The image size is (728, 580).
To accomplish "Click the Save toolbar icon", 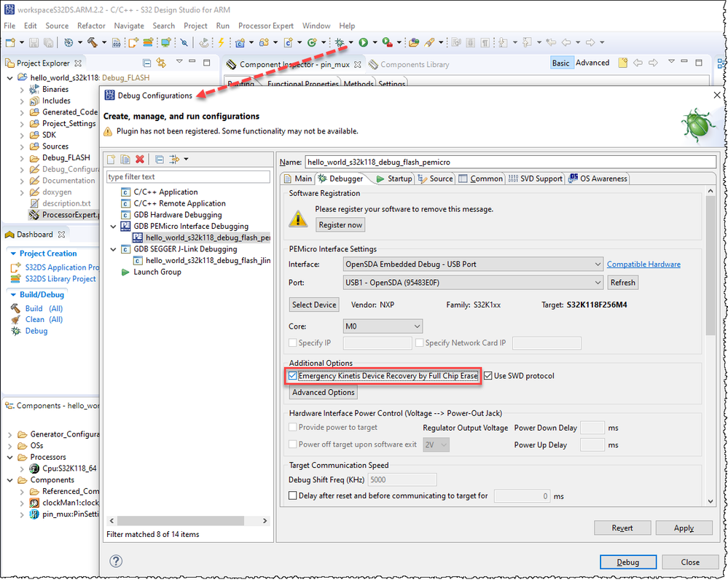I will coord(34,43).
